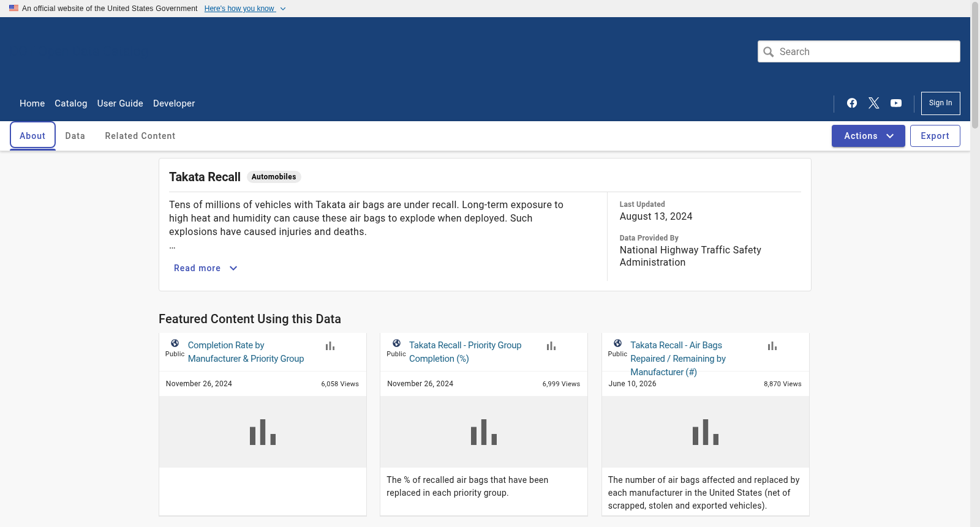This screenshot has height=527, width=980.
Task: Click chart icon on Air Bags Repaired card
Action: (x=772, y=346)
